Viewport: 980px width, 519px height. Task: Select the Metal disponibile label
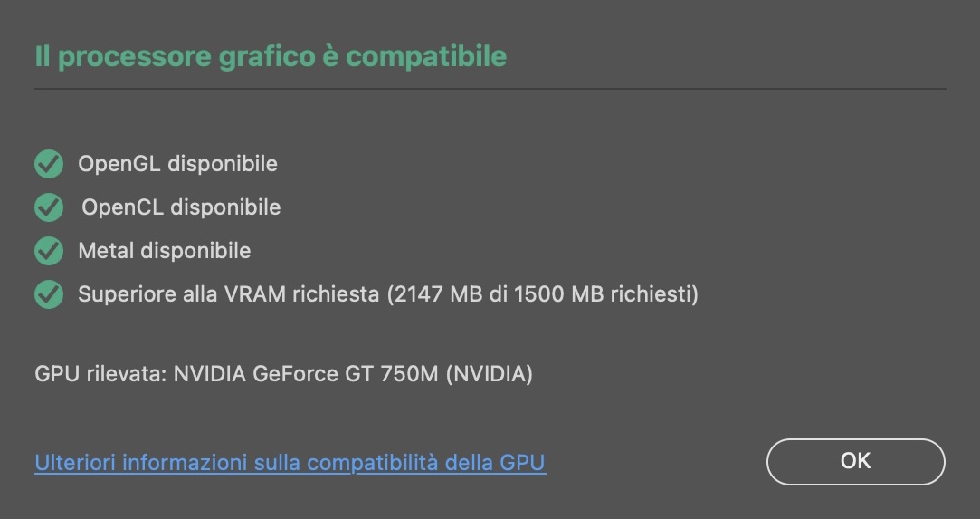[x=165, y=251]
